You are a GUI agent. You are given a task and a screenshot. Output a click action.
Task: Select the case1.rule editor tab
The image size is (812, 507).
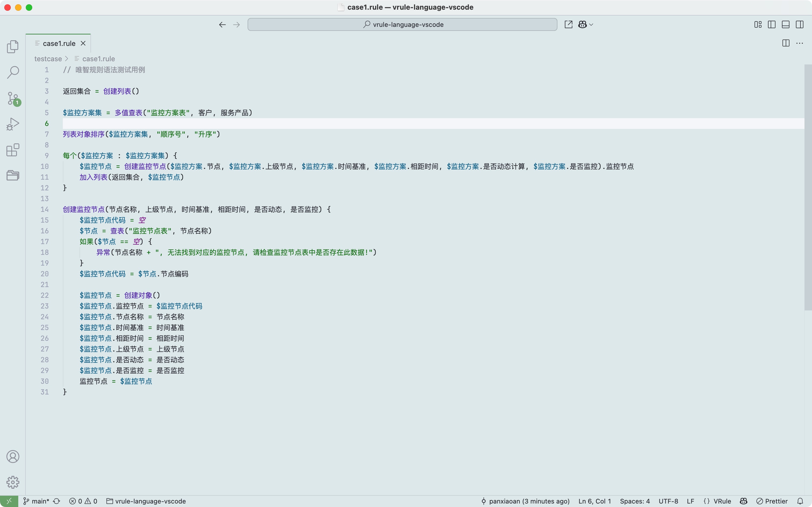[x=59, y=44]
